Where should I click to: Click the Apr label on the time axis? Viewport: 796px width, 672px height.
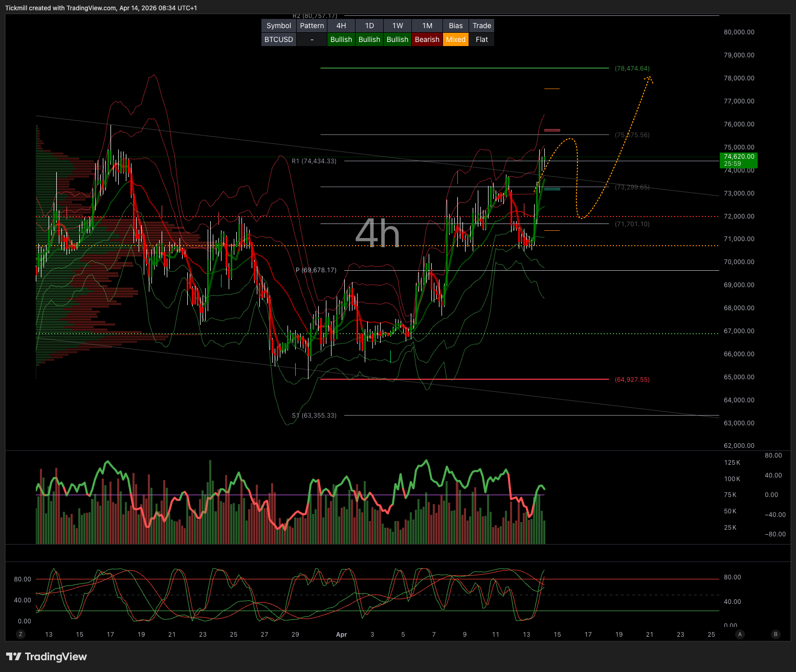[341, 634]
